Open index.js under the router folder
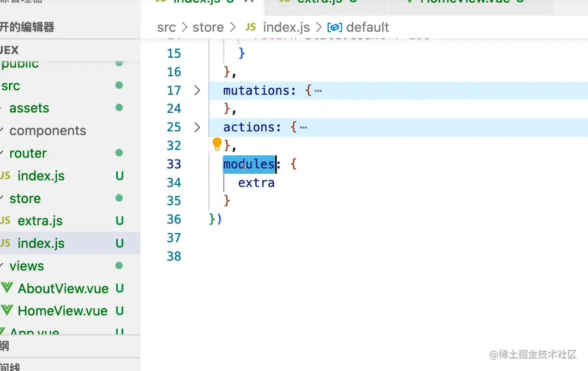588x371 pixels. [41, 175]
